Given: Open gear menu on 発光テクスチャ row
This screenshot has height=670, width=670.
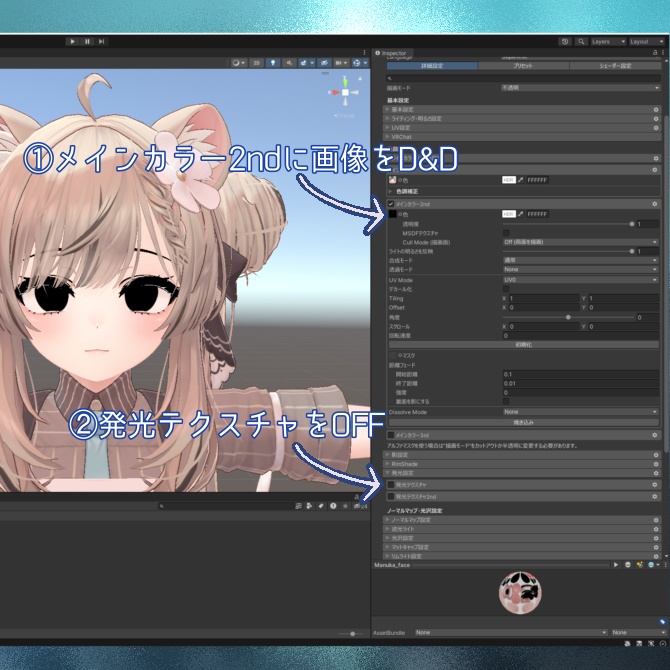Looking at the screenshot, I should (x=655, y=485).
